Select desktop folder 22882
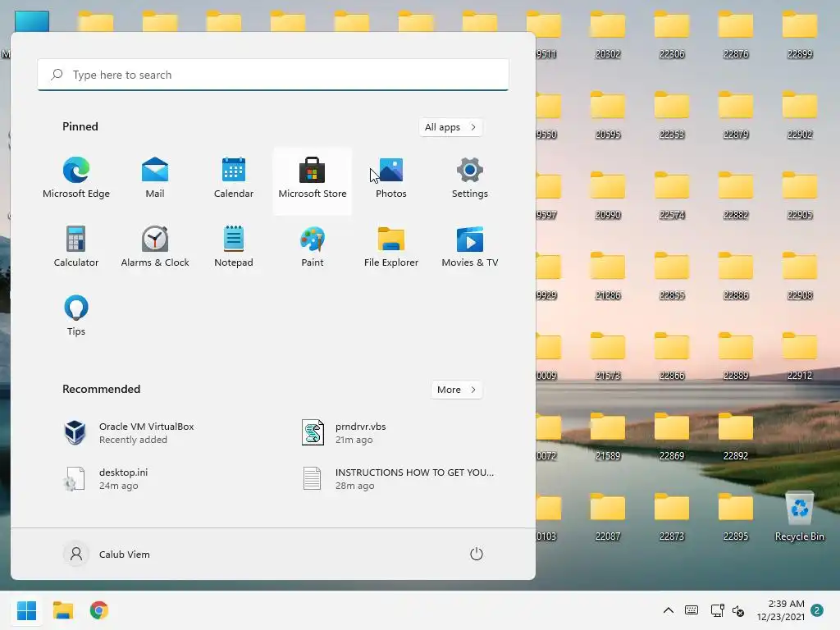The height and width of the screenshot is (630, 840). pyautogui.click(x=736, y=195)
